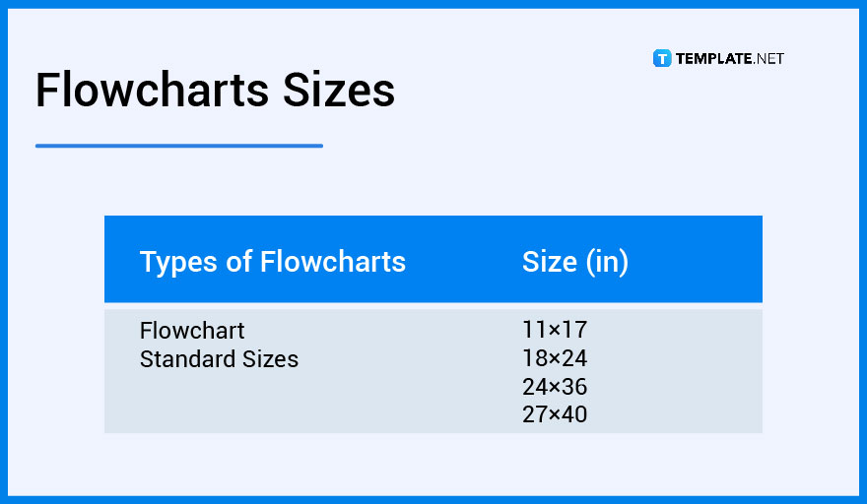This screenshot has width=867, height=504.
Task: Select the Size (in) column header
Action: coord(575,262)
